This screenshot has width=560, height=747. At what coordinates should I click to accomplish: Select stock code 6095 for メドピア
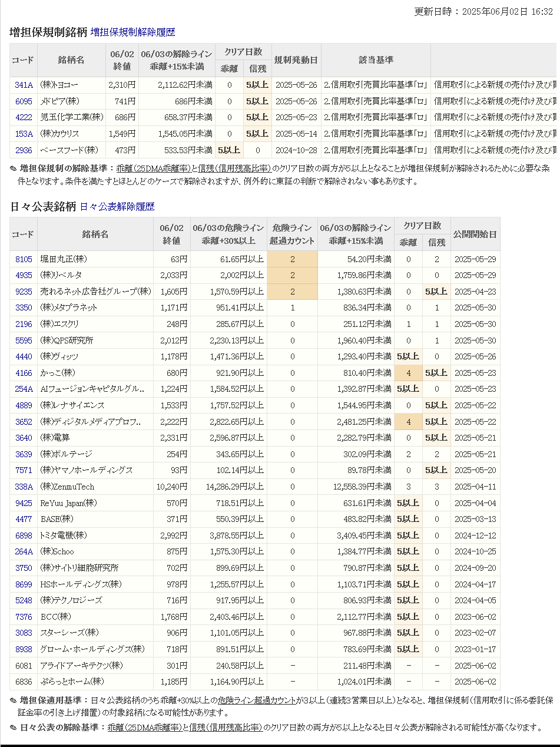pyautogui.click(x=24, y=101)
